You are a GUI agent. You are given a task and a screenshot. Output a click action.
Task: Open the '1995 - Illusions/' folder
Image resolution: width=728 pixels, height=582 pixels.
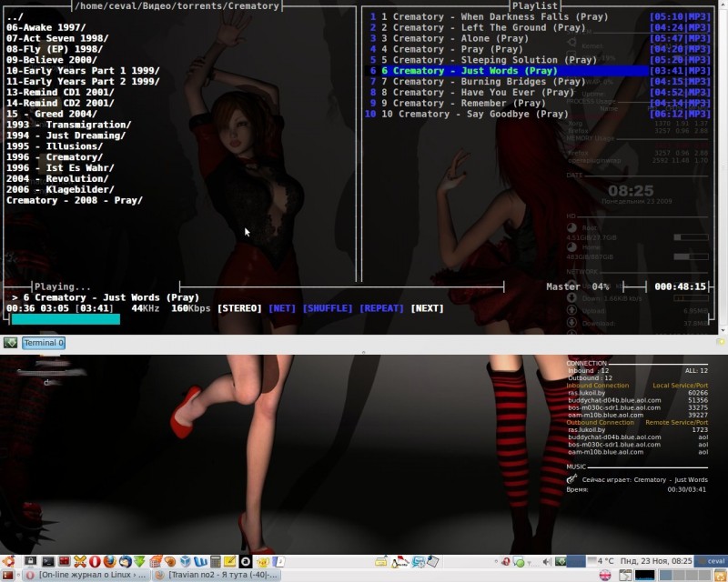[x=55, y=146]
